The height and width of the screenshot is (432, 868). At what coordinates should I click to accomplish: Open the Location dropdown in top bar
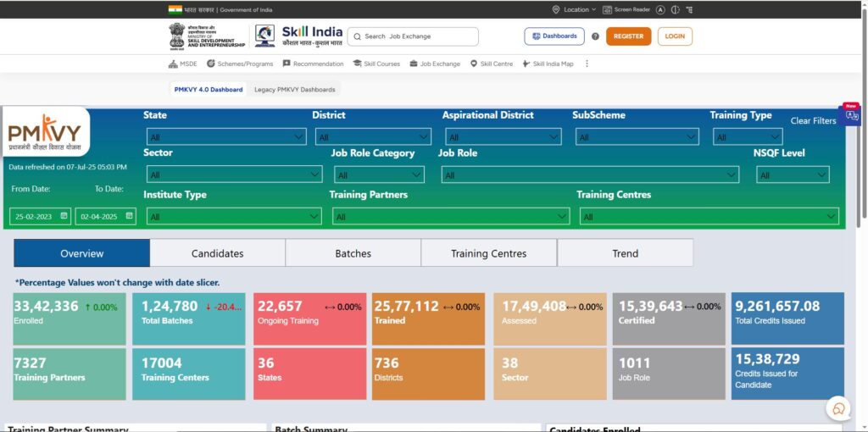574,9
